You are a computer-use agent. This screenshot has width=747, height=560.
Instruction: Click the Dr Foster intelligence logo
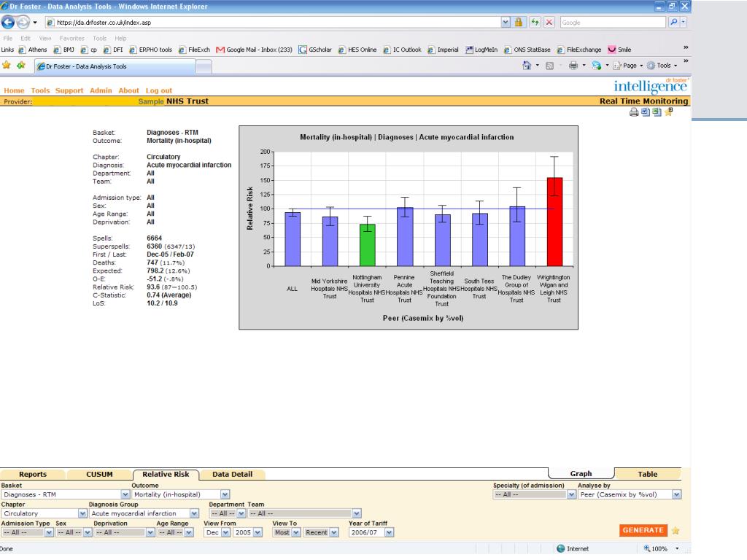(650, 86)
